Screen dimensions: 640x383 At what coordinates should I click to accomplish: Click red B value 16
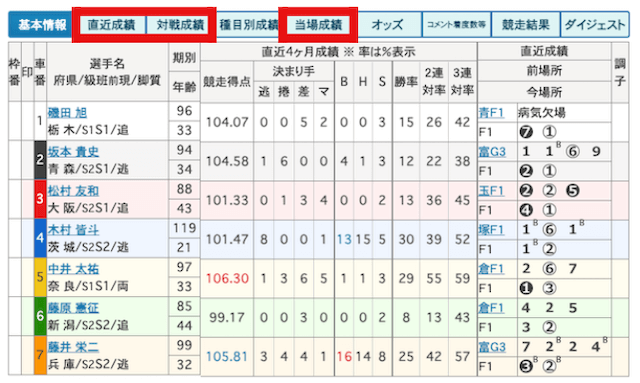tap(344, 357)
